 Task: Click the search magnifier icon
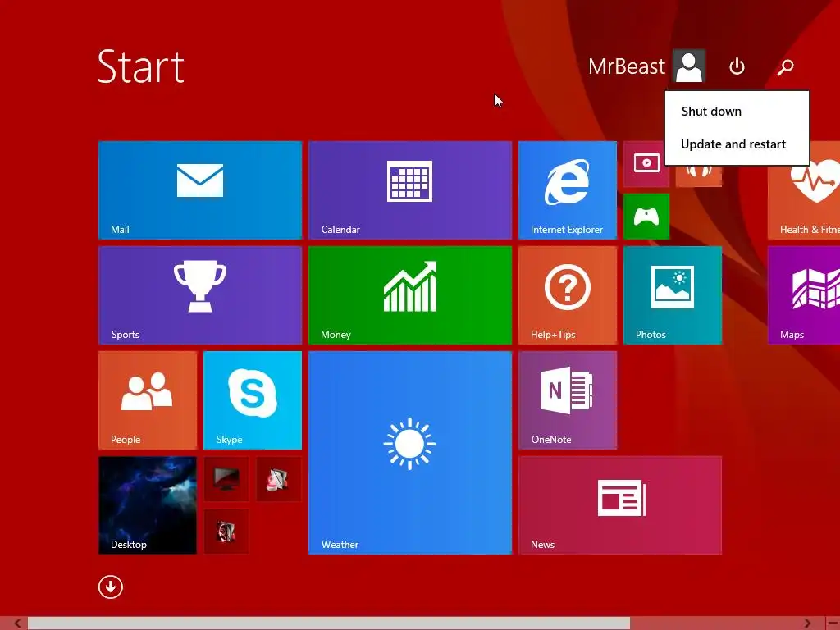click(x=785, y=67)
